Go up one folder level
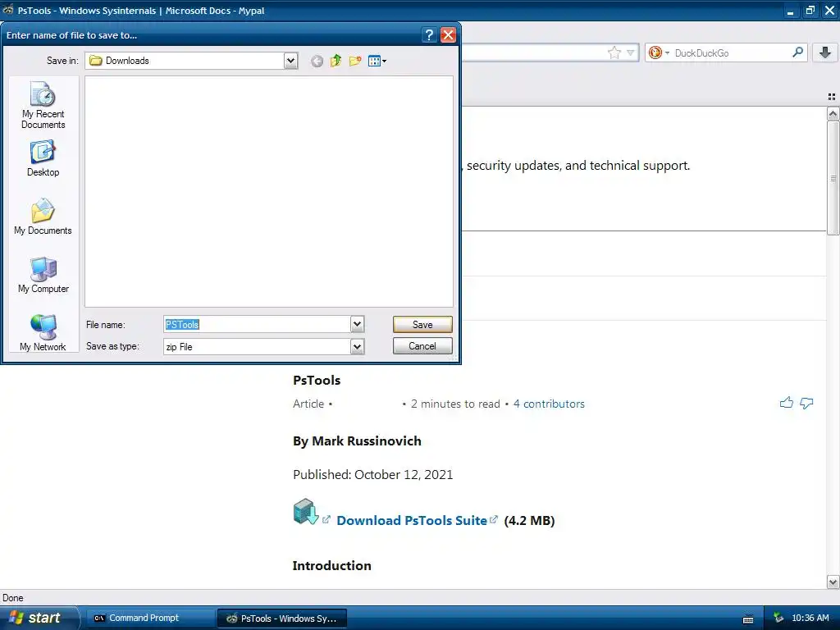840x630 pixels. tap(336, 61)
